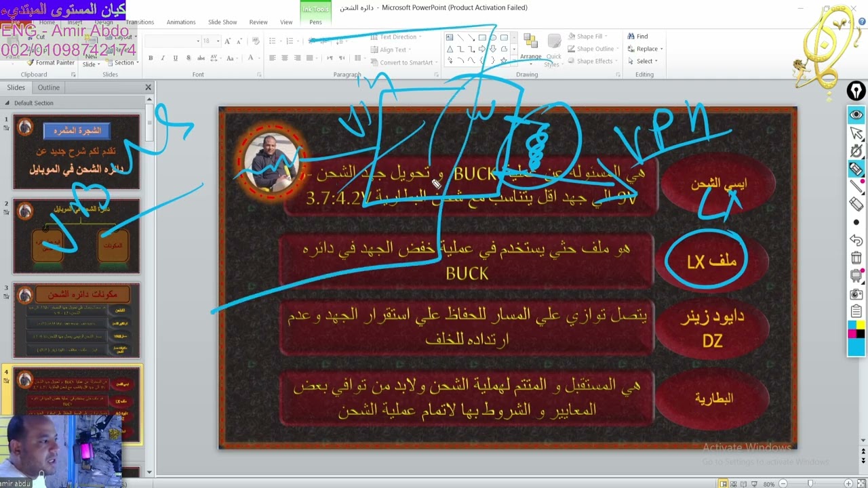Open Section menu in Slides group
The width and height of the screenshot is (868, 488).
point(122,62)
